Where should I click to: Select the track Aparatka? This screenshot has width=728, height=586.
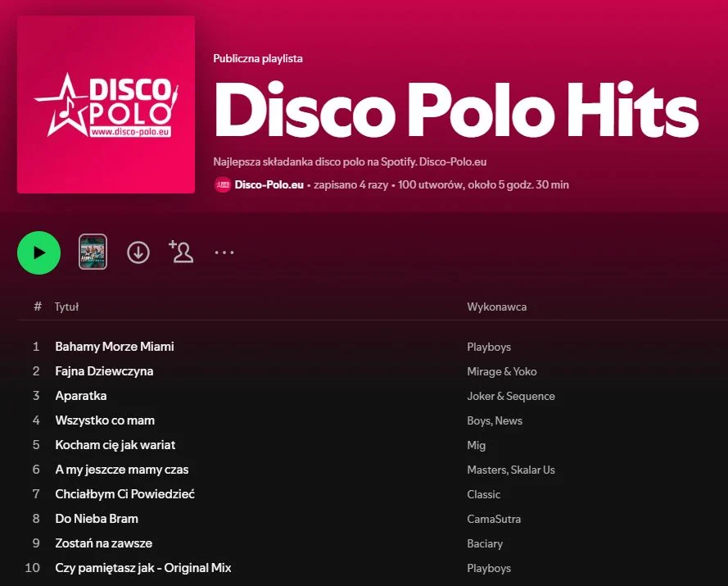[81, 396]
